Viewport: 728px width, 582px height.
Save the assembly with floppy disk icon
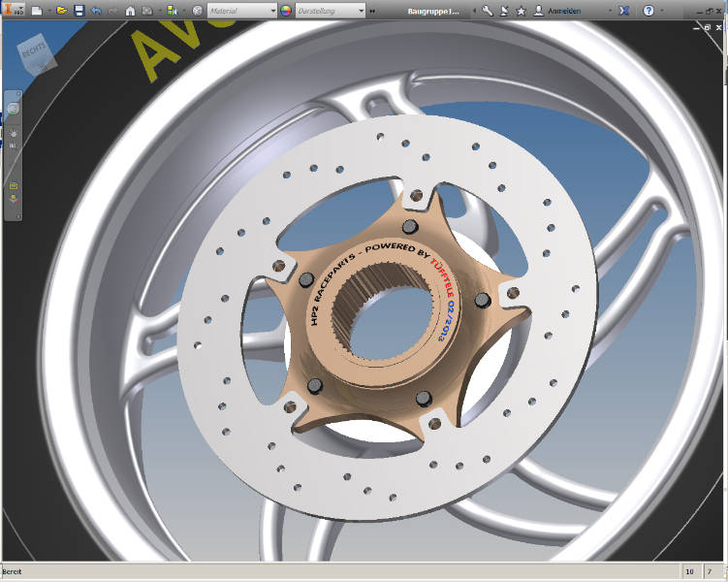click(x=79, y=11)
